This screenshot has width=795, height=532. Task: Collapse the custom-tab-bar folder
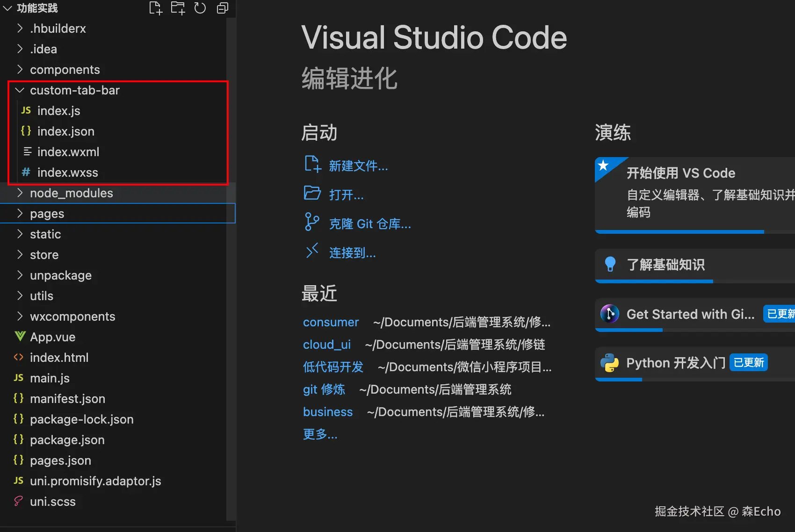point(20,90)
